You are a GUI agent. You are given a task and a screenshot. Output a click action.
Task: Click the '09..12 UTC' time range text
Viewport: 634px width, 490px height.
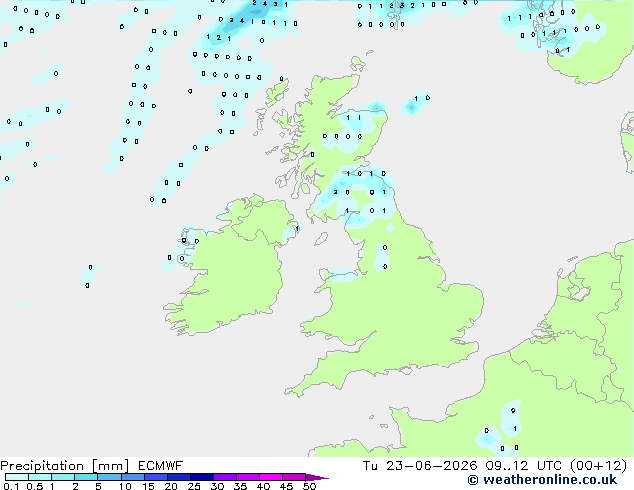pos(524,466)
